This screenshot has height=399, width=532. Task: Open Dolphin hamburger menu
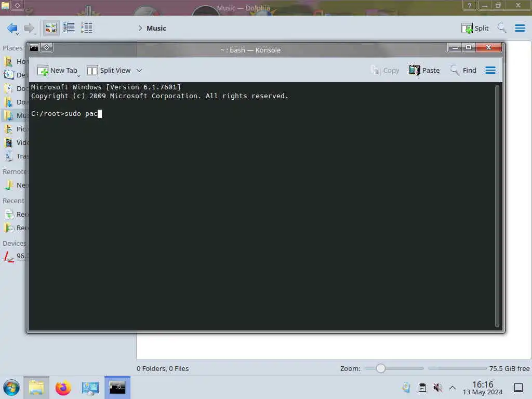[x=520, y=28]
